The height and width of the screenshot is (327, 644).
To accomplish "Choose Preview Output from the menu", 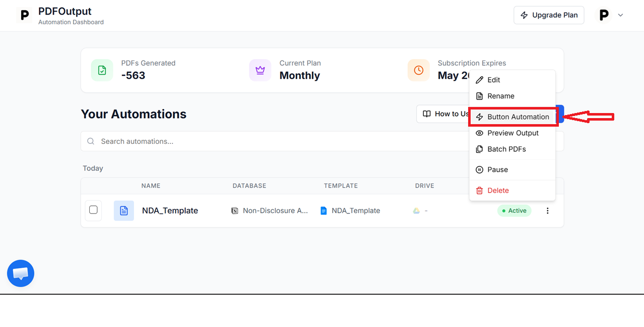I will (512, 133).
